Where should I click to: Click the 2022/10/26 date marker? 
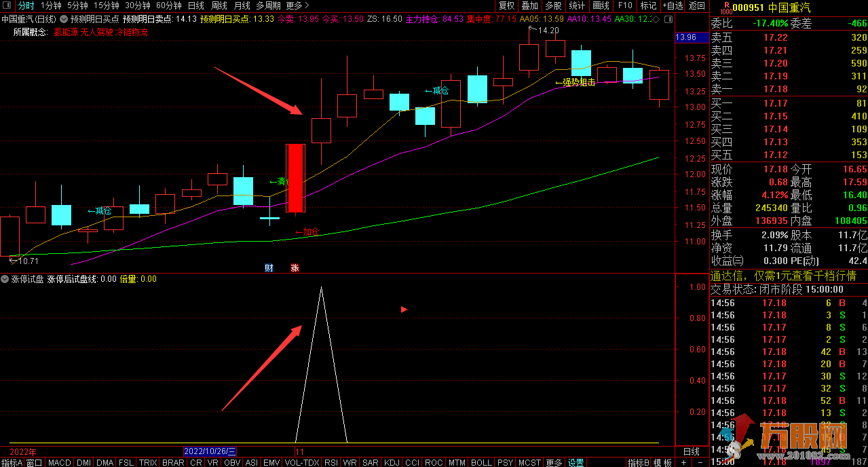point(210,451)
